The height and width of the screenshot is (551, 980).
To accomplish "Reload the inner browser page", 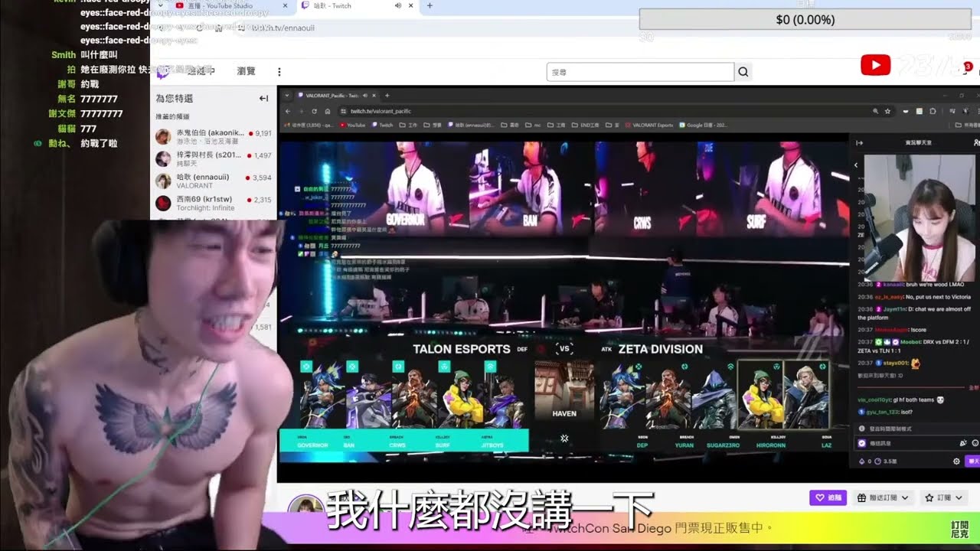I will click(314, 111).
